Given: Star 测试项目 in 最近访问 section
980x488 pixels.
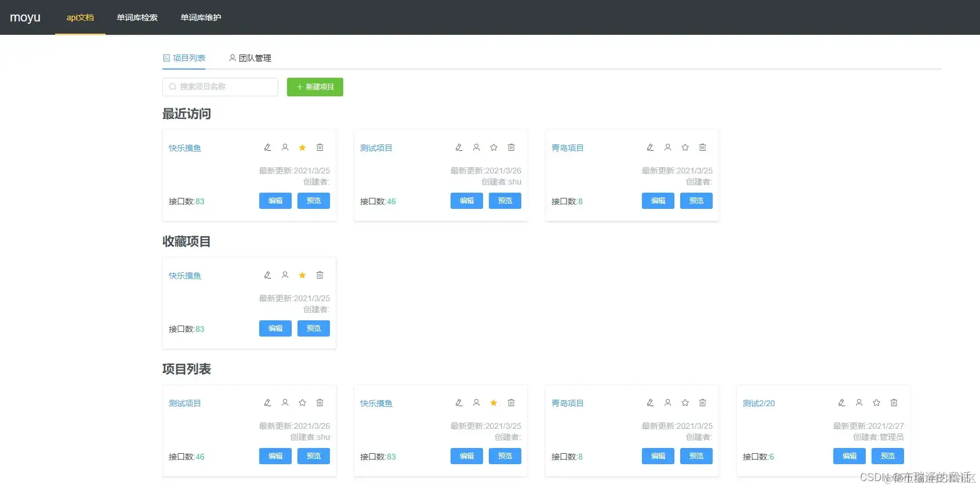Looking at the screenshot, I should pos(493,147).
